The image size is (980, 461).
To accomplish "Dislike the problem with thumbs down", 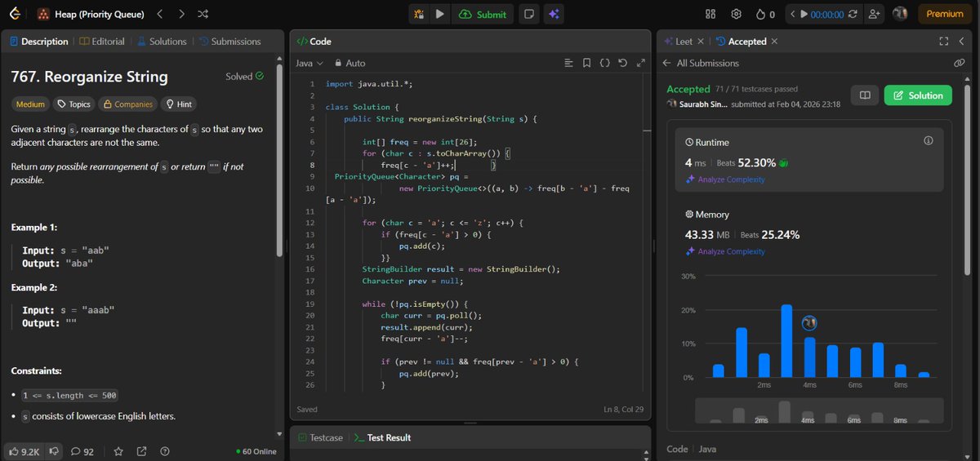I will 55,450.
